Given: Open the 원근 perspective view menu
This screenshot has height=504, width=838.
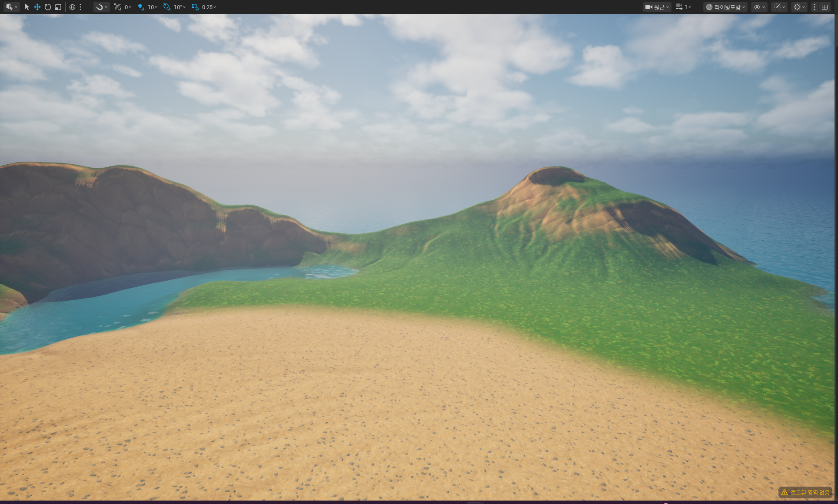Looking at the screenshot, I should point(657,7).
